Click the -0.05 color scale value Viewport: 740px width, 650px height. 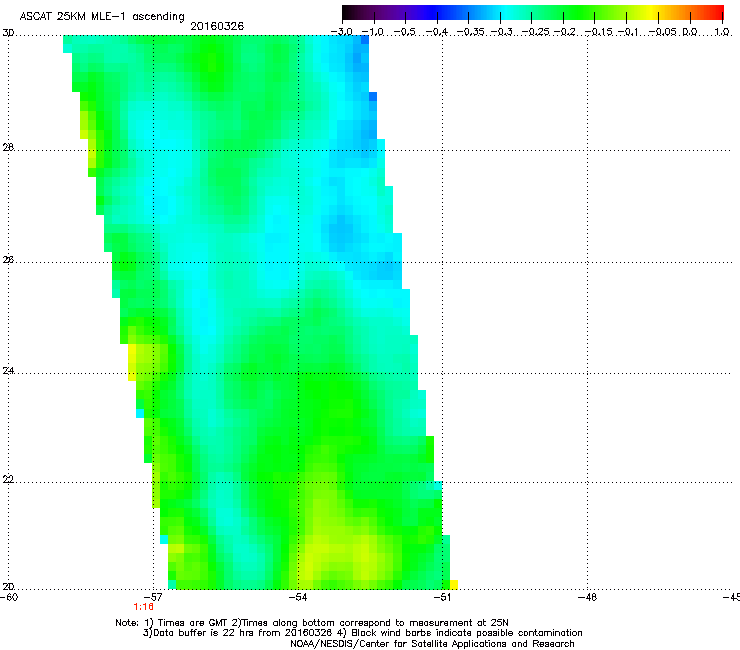point(663,32)
